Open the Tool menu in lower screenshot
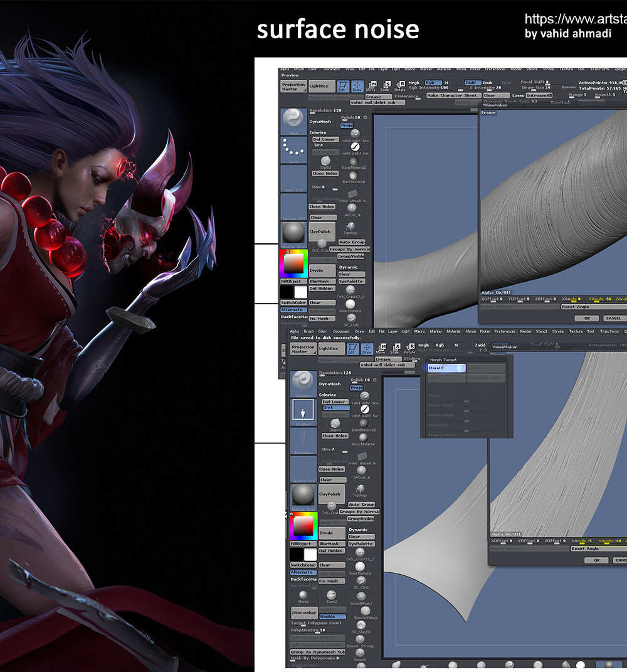Viewport: 627px width, 672px height. pos(591,331)
